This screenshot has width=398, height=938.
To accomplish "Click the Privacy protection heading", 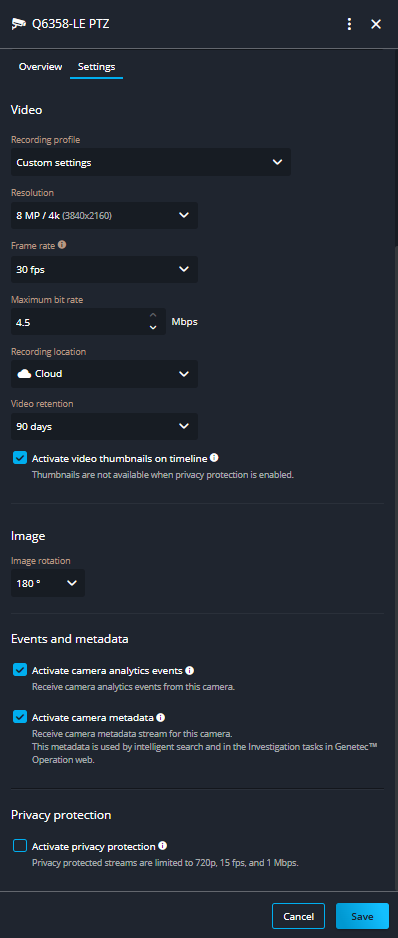I will [61, 815].
